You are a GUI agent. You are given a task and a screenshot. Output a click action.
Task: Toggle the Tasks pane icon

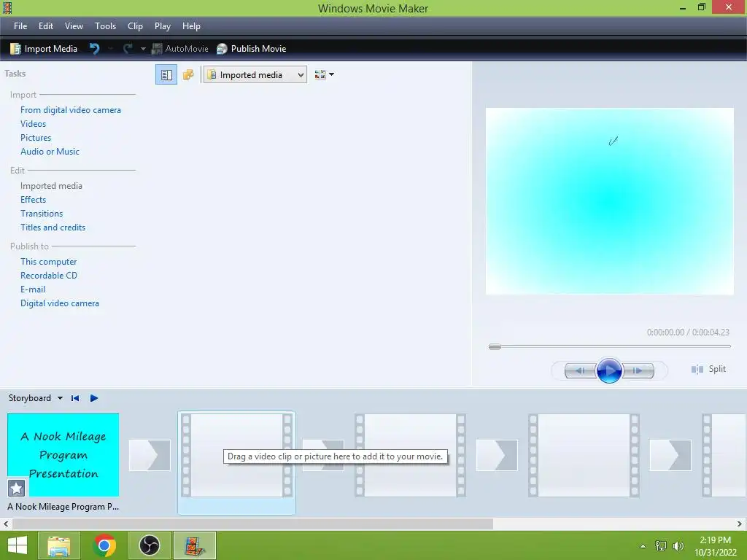[166, 75]
